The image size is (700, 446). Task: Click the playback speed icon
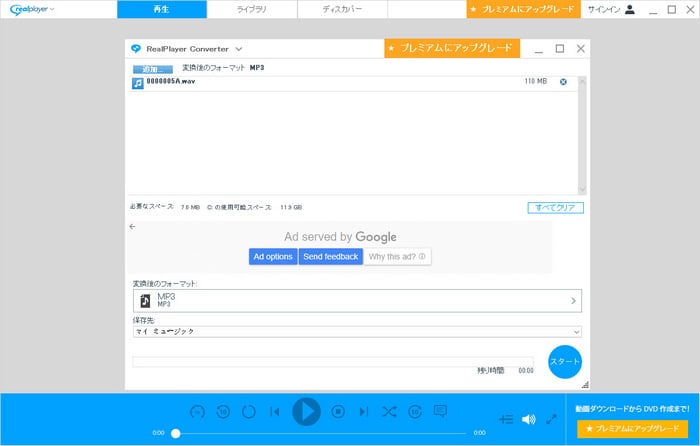point(197,412)
